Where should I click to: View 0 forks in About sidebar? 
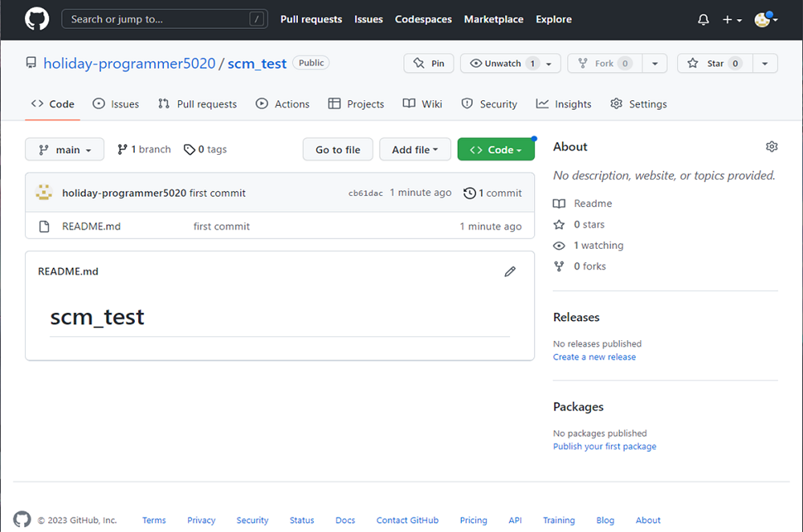580,266
